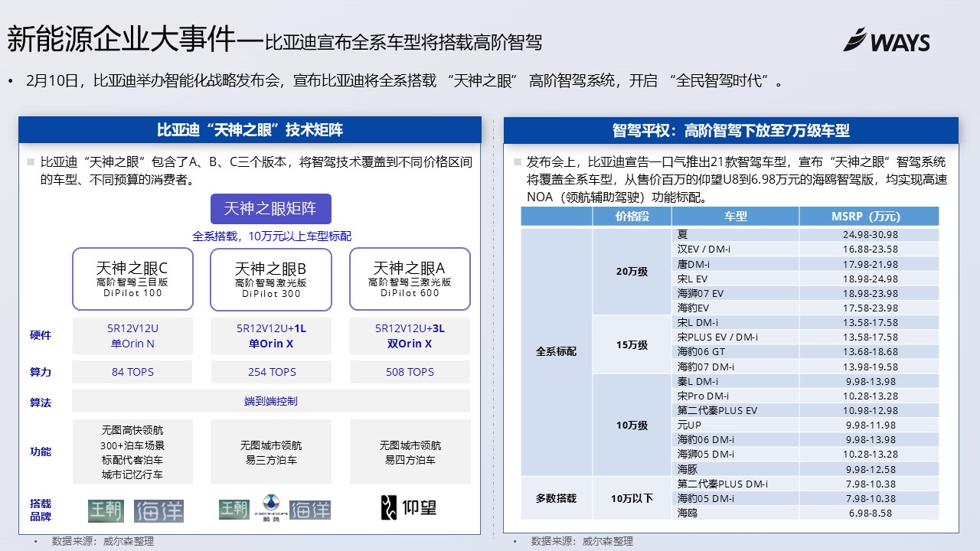
Task: Click the 王朝 logo under 天神之眼B column
Action: tap(234, 509)
